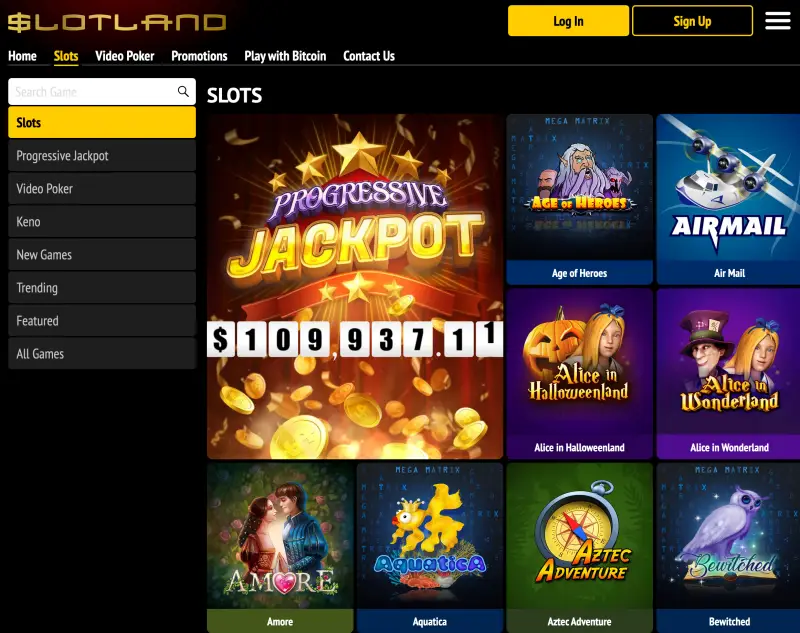
Task: Click the search magnifier icon
Action: tap(183, 91)
